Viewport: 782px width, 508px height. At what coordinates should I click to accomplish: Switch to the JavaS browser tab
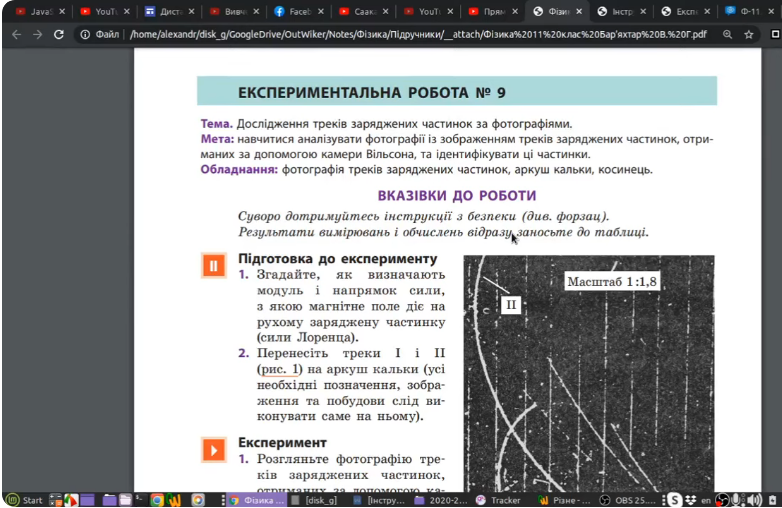[40, 11]
